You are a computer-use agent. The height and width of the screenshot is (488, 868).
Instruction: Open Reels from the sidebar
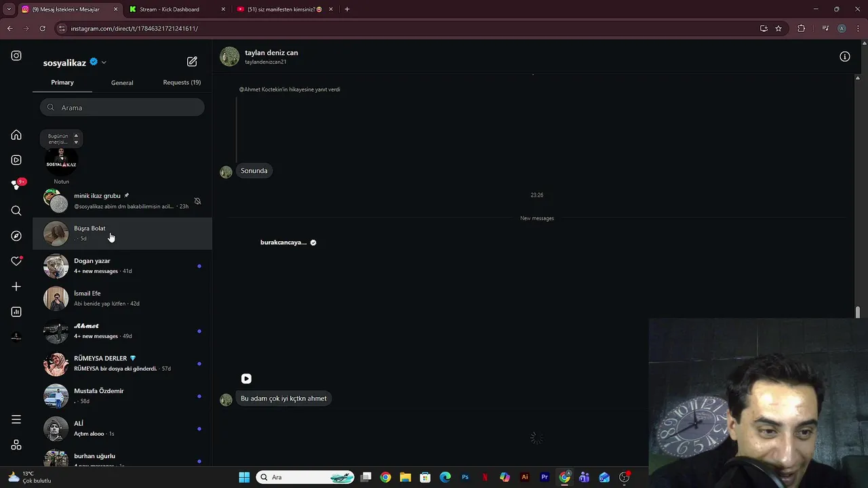coord(16,160)
